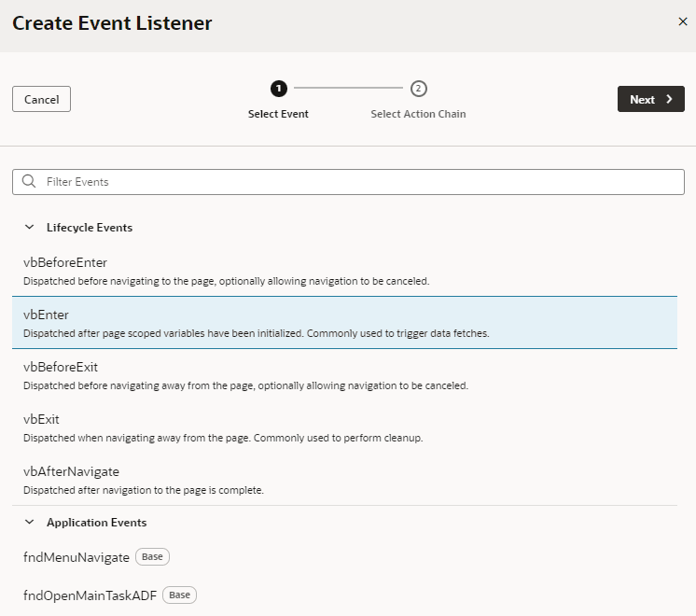Click the search magnifier icon
Image resolution: width=696 pixels, height=616 pixels.
(29, 181)
